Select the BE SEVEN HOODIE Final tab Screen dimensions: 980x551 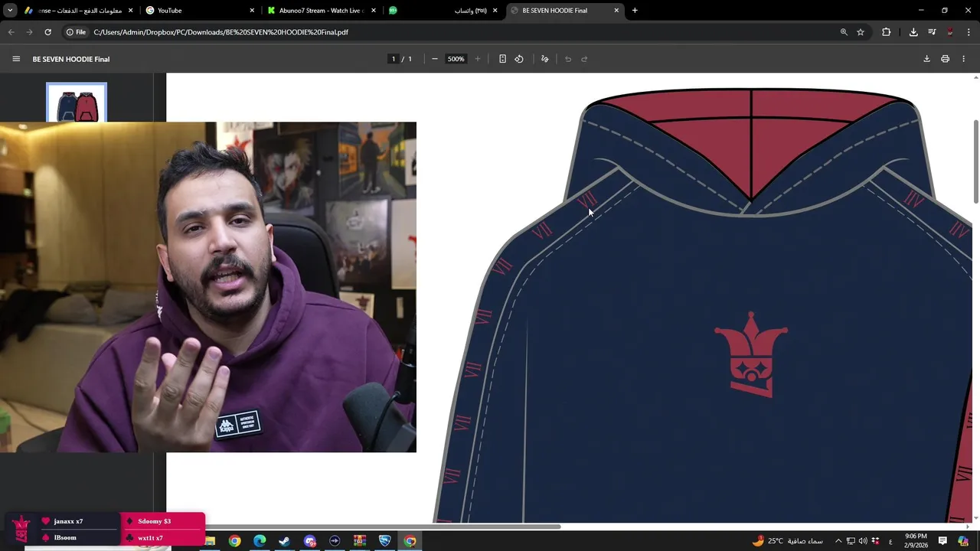coord(565,11)
